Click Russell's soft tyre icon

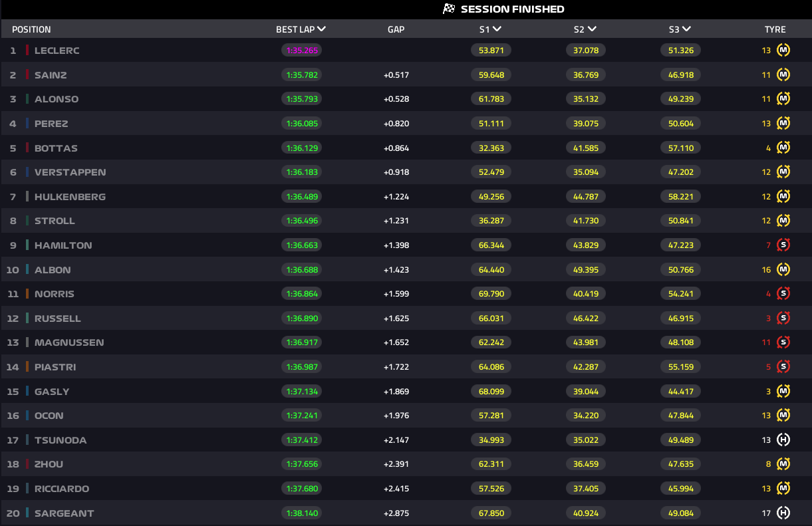783,319
